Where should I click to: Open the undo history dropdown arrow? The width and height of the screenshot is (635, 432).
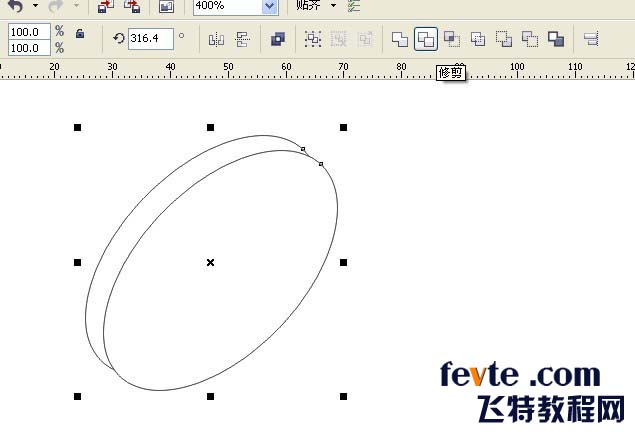click(36, 6)
